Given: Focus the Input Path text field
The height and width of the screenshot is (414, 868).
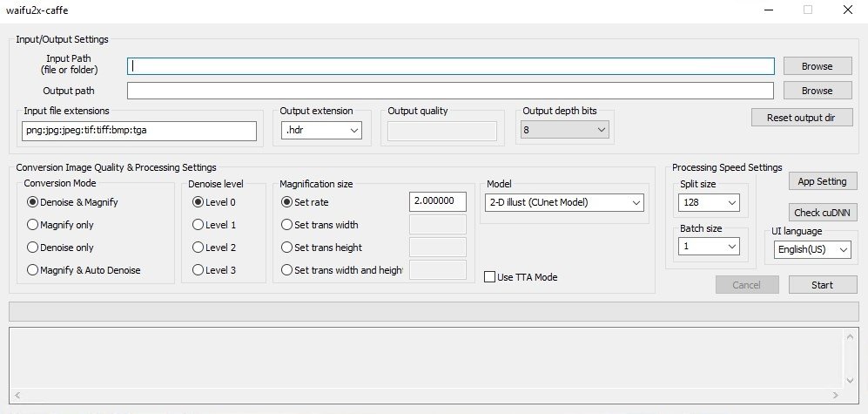Looking at the screenshot, I should [x=451, y=66].
